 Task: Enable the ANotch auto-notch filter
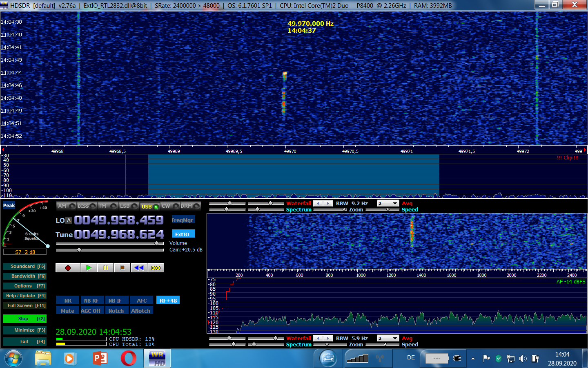point(141,311)
